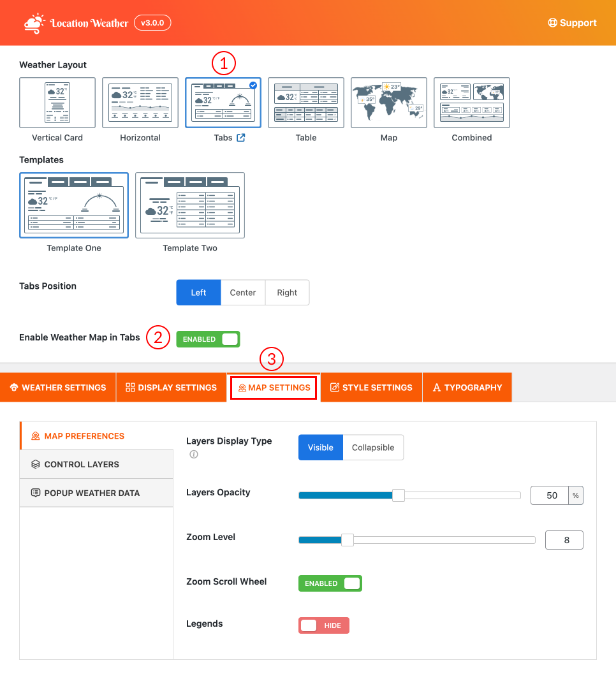Select the Vertical Card layout icon

(x=57, y=102)
